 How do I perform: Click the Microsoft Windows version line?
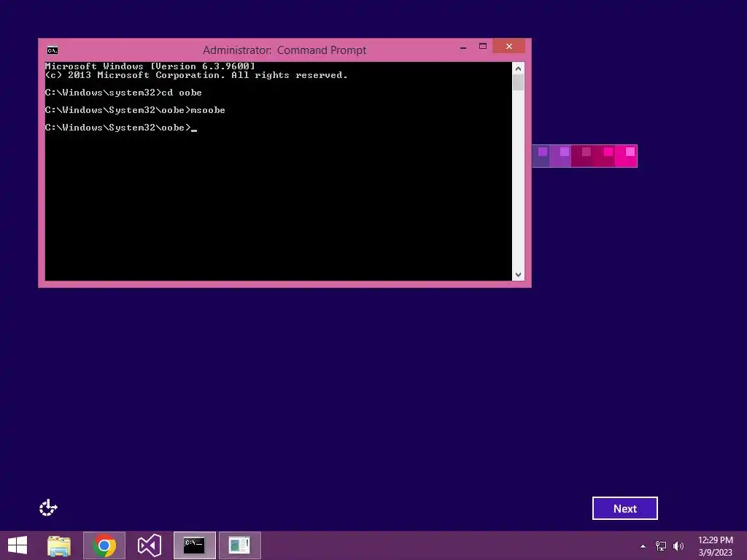point(150,66)
